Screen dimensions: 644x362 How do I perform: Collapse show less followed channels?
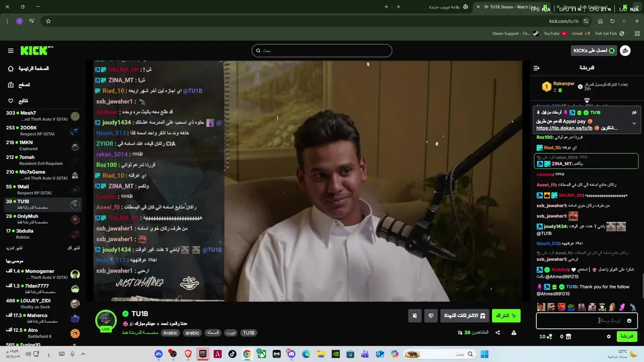click(73, 248)
